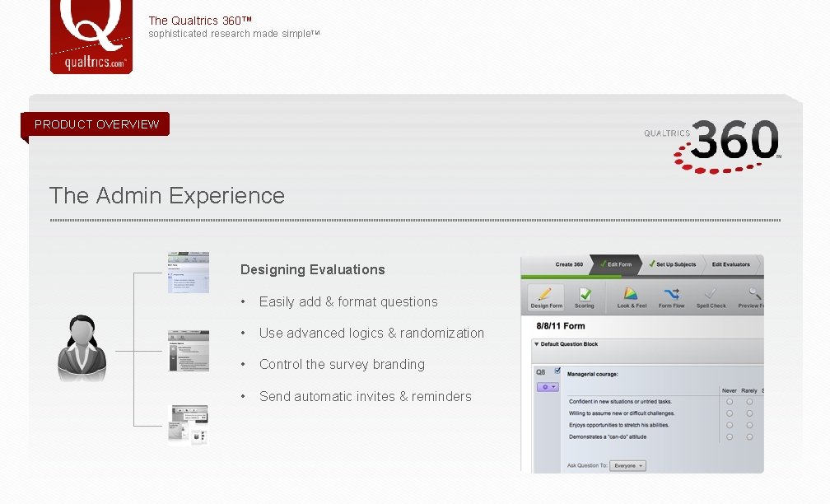Go to the Edit Form step
830x504 pixels.
(x=616, y=264)
